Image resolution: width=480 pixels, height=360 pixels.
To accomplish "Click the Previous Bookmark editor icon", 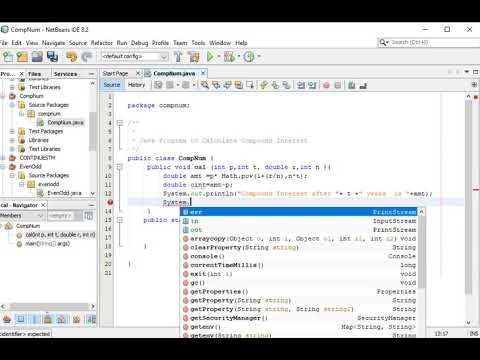I will click(x=264, y=85).
